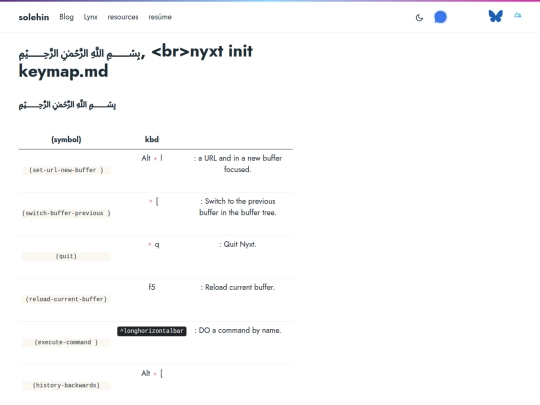540x405 pixels.
Task: Click the ^ q key cell
Action: 154,245
